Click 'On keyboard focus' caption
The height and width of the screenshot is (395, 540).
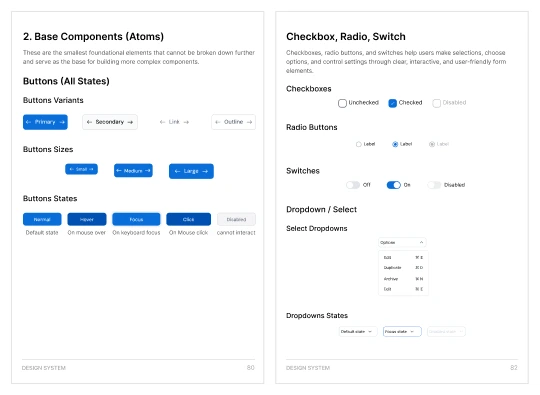pos(136,232)
